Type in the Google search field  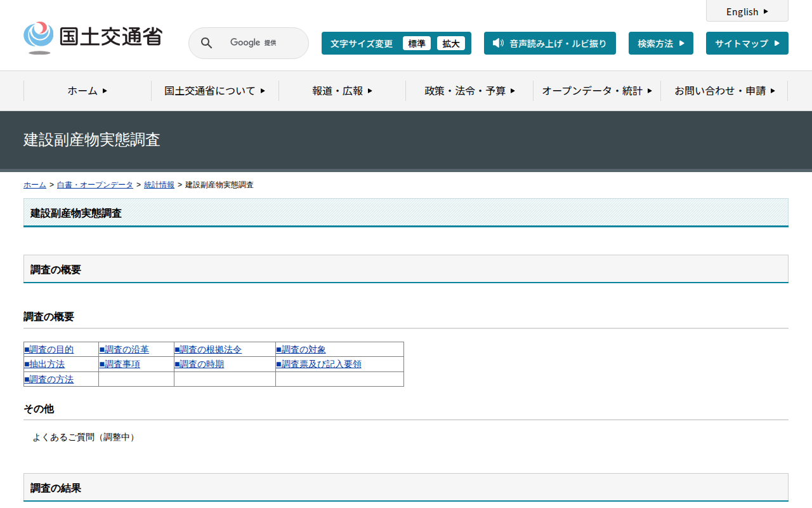pos(260,43)
